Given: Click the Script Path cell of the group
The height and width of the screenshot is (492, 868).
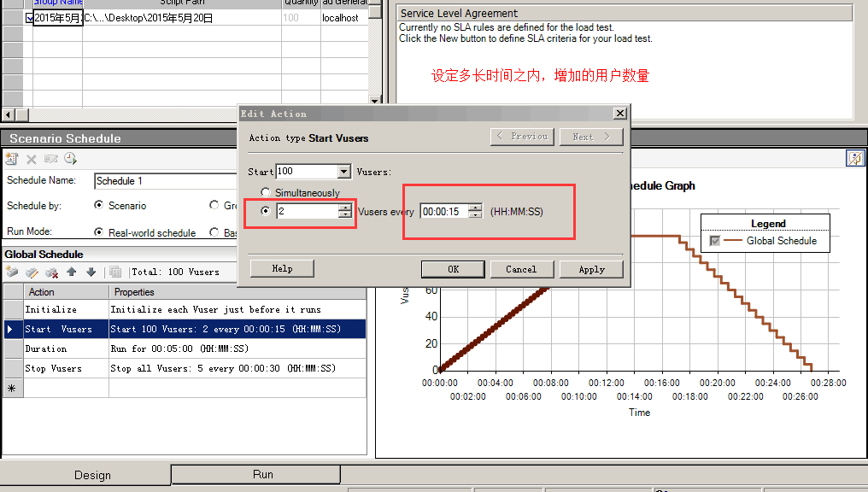Looking at the screenshot, I should coord(182,18).
